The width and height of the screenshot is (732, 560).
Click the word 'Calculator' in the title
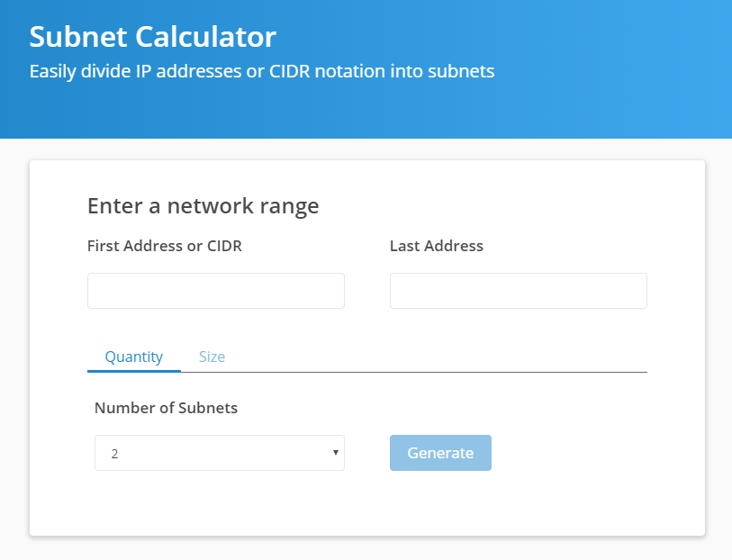pyautogui.click(x=206, y=36)
